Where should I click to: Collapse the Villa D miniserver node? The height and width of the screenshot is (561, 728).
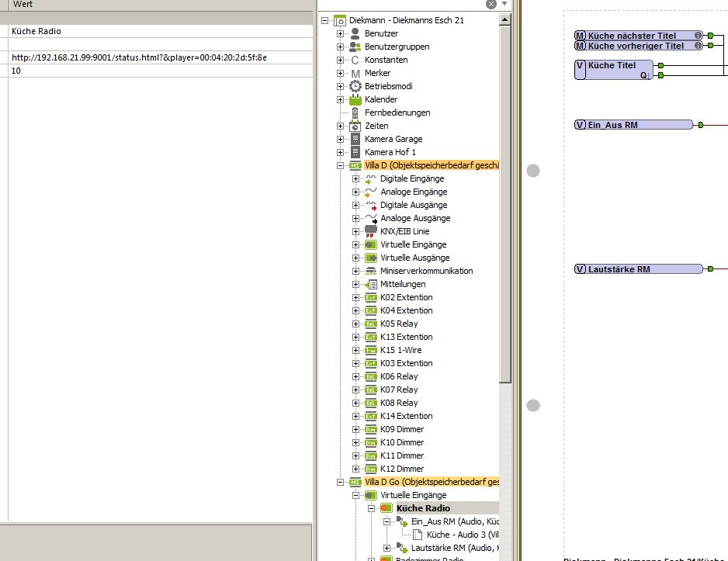click(340, 165)
